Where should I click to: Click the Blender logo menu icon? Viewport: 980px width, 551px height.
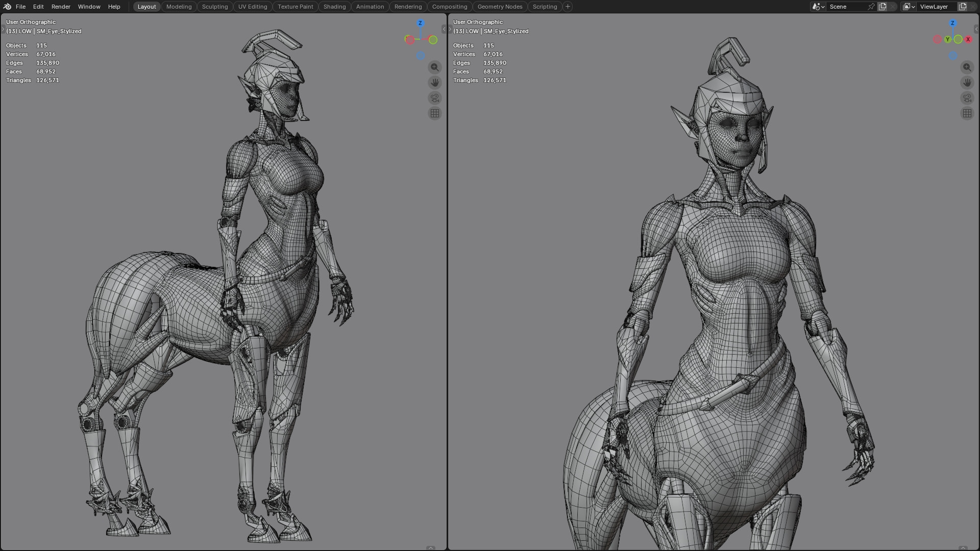click(x=7, y=7)
